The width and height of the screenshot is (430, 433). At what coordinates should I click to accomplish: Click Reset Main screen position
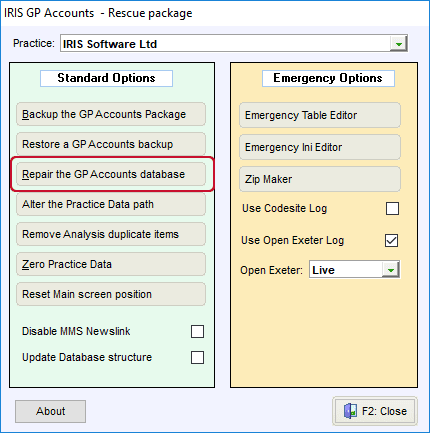coord(111,294)
